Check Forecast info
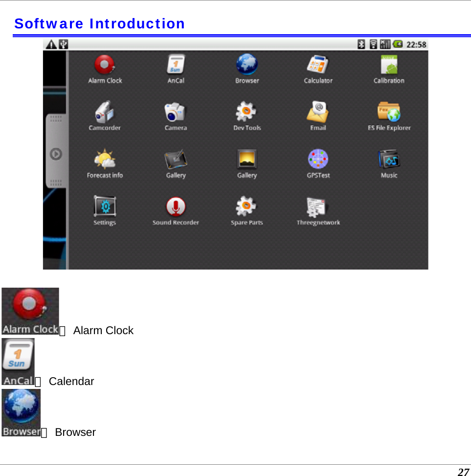Image resolution: width=471 pixels, height=476 pixels. click(104, 160)
